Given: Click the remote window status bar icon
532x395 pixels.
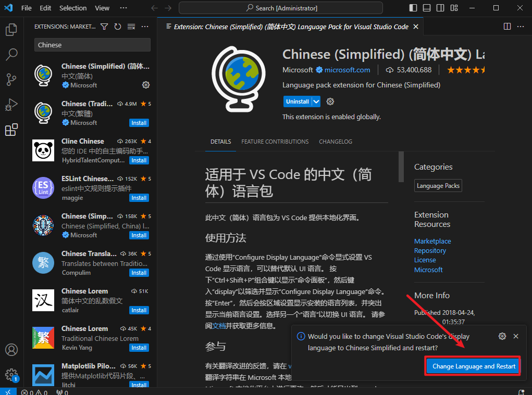Looking at the screenshot, I should 8,392.
